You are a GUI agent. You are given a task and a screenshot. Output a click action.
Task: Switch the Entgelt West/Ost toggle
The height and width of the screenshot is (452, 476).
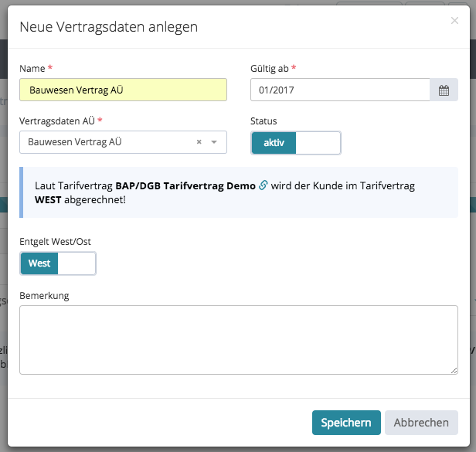(58, 263)
